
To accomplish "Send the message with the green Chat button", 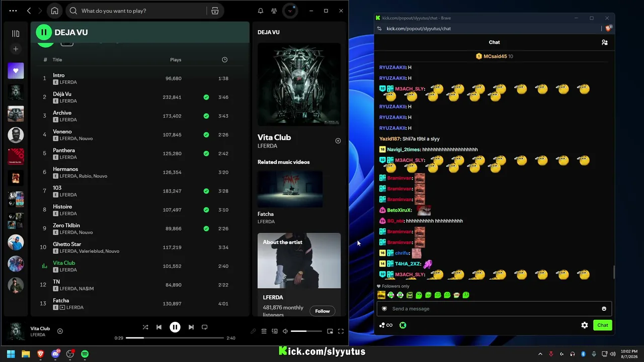I will click(x=603, y=325).
